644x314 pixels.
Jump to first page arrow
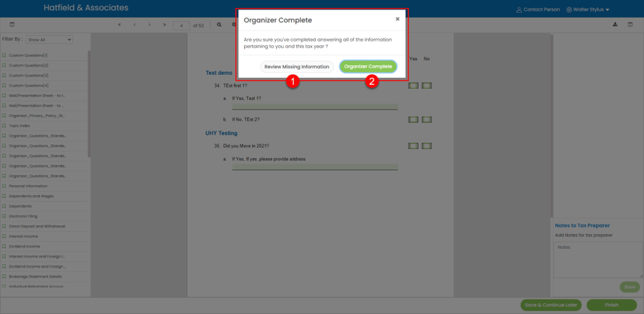pos(119,25)
